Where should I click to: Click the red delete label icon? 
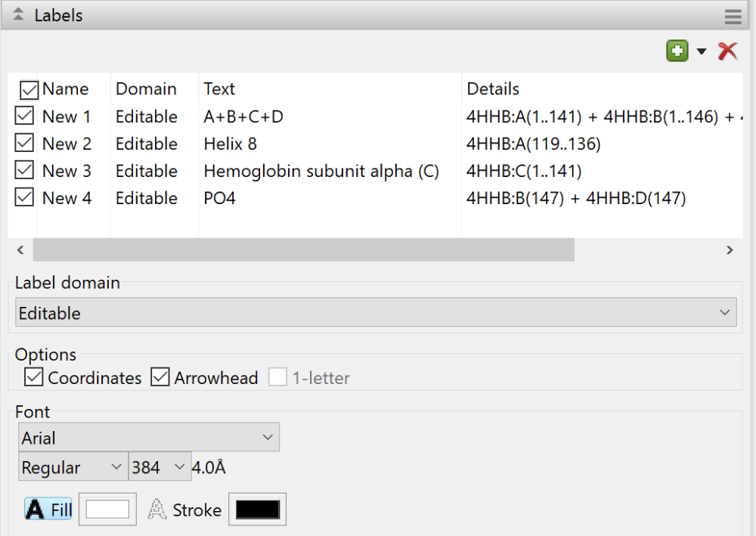pos(727,51)
